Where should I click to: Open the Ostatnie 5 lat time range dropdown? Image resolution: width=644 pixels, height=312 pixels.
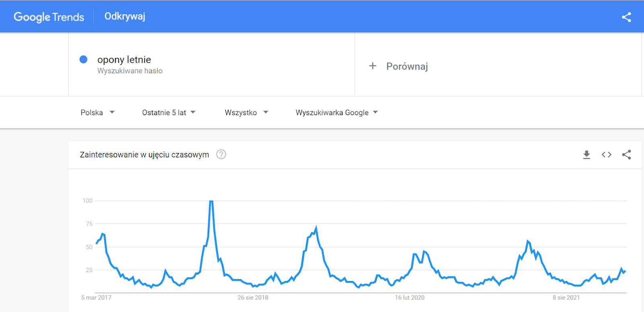click(x=169, y=112)
